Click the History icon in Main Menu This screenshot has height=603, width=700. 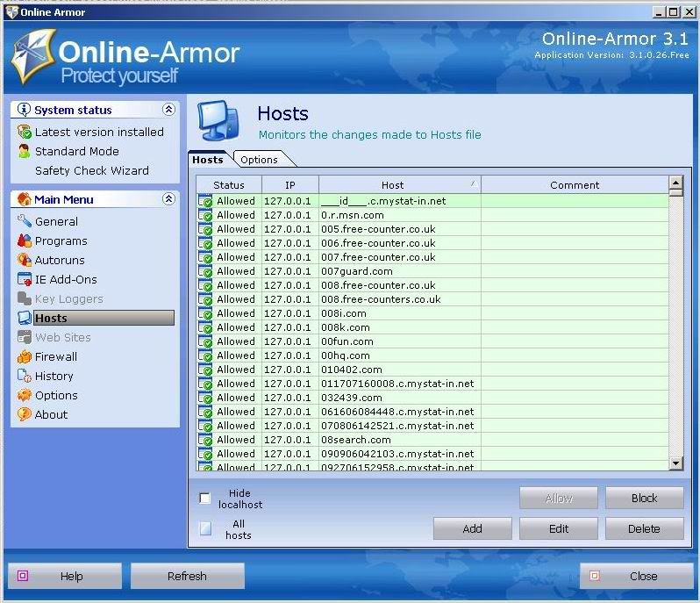click(24, 376)
